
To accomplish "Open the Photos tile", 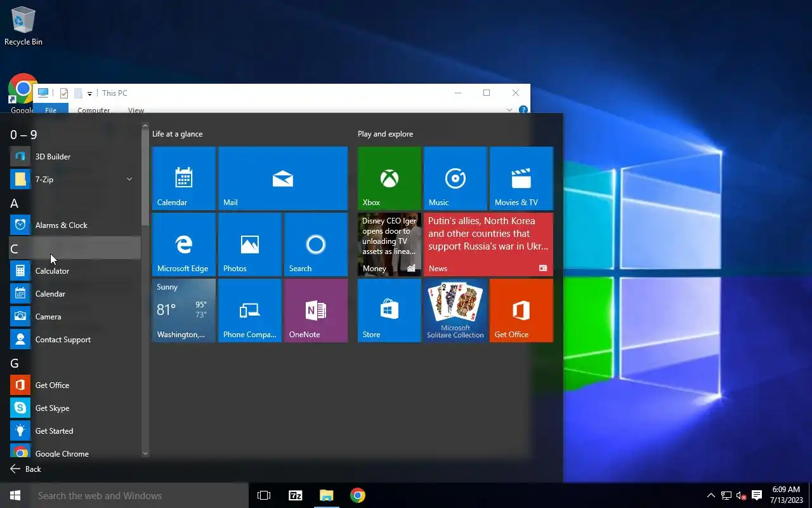I will coord(250,244).
